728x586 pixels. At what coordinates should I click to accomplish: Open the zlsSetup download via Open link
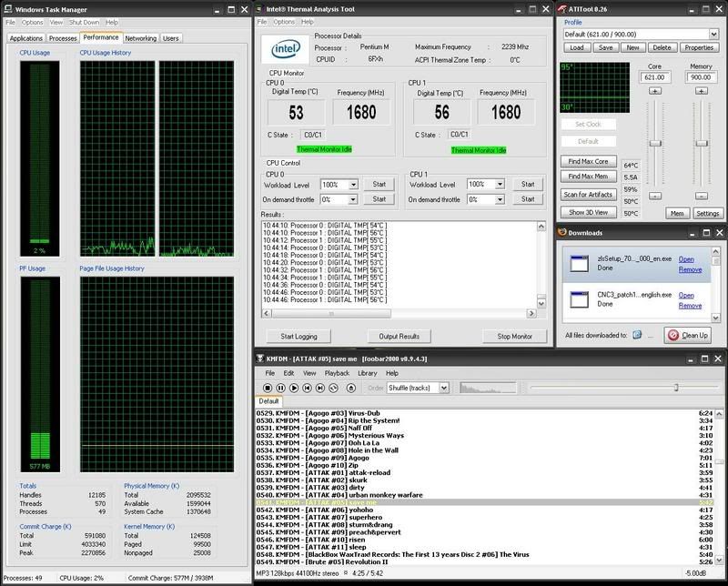click(x=686, y=259)
